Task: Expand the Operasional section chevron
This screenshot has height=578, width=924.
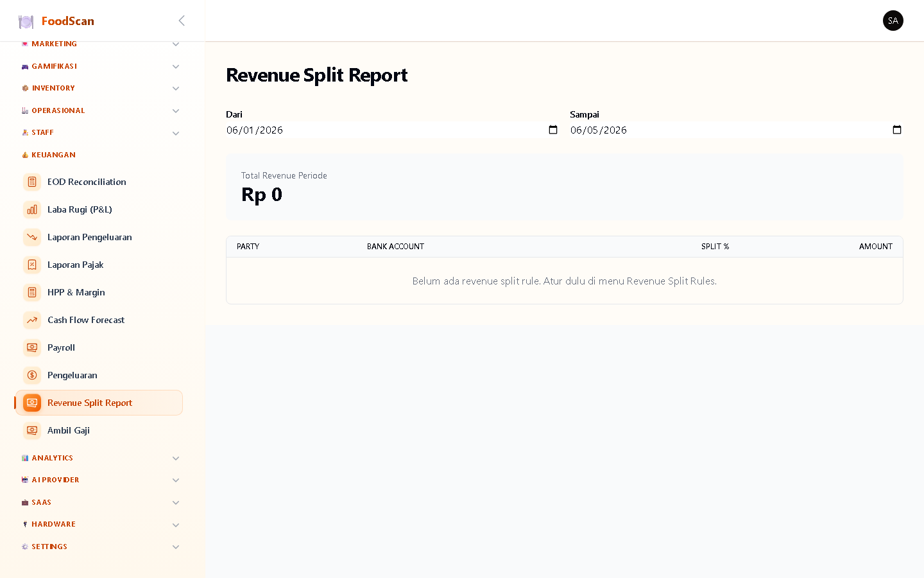Action: (176, 111)
